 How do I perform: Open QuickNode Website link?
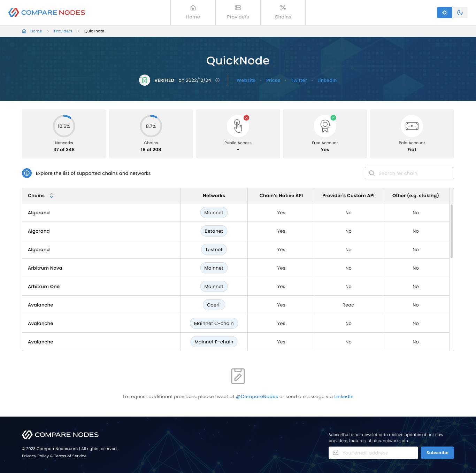coord(246,80)
